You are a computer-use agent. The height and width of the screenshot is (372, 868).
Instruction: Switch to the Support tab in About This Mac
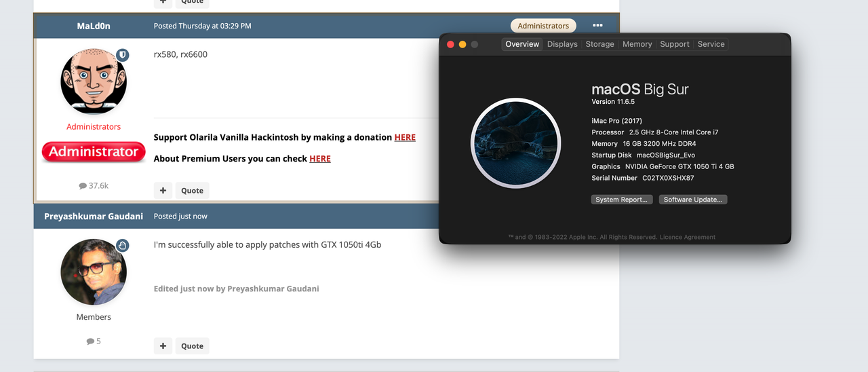(675, 44)
